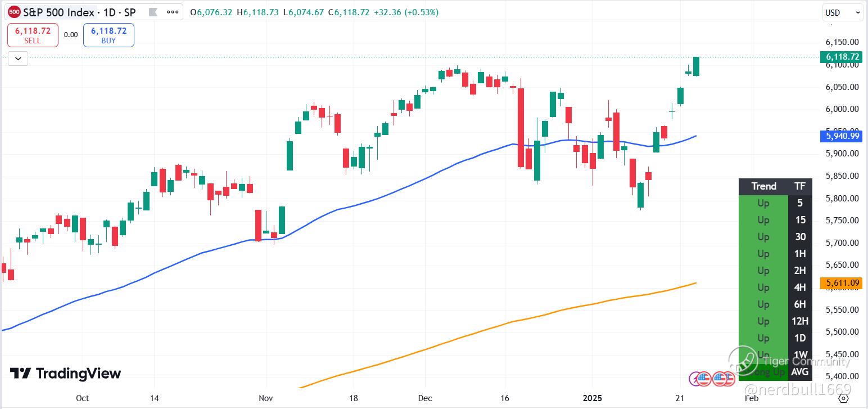Click the red S&P 500 symbol logo
The height and width of the screenshot is (409, 868).
coord(15,12)
